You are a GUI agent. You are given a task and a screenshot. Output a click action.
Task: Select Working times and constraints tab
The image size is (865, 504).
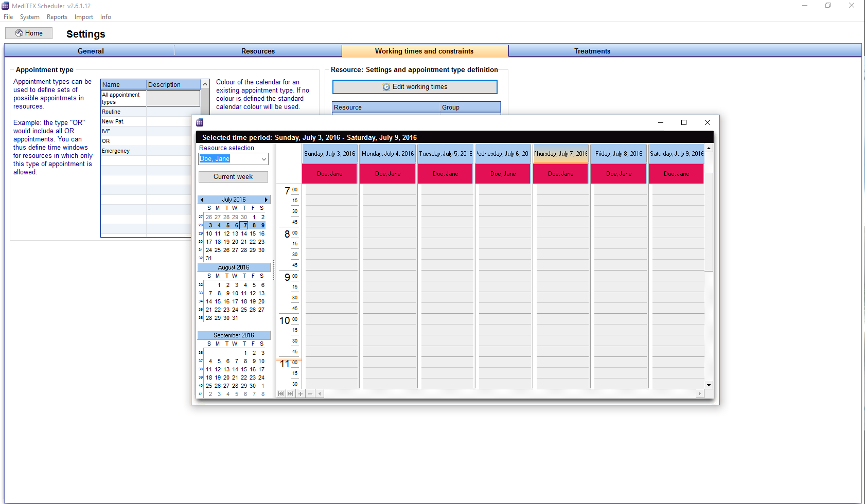click(425, 51)
